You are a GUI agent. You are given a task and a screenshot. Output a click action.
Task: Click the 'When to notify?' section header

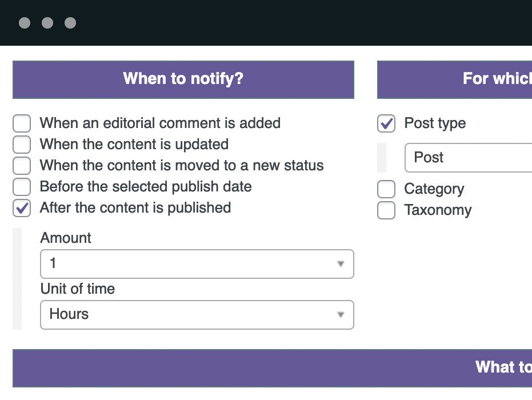click(183, 79)
